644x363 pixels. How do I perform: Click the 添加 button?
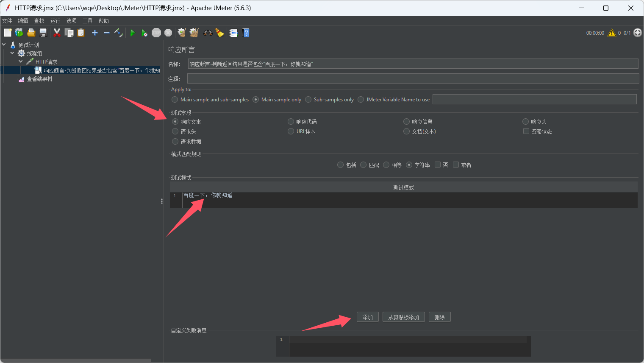[368, 317]
